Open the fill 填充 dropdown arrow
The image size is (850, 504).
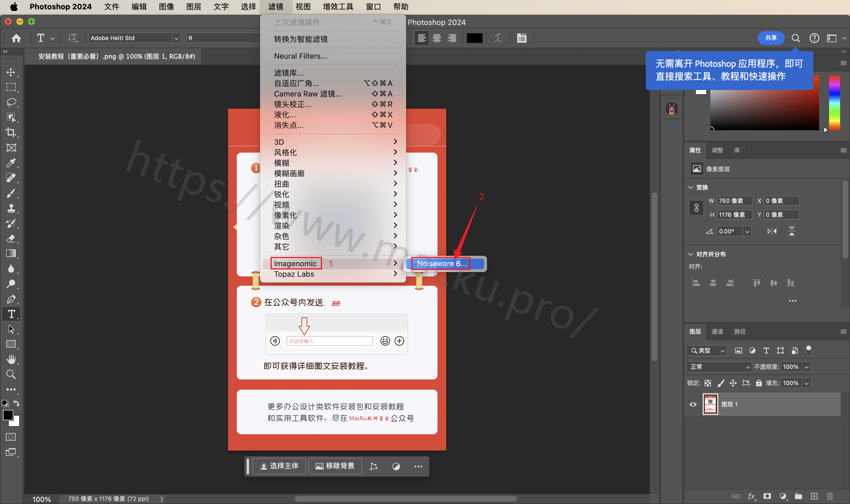click(x=806, y=383)
